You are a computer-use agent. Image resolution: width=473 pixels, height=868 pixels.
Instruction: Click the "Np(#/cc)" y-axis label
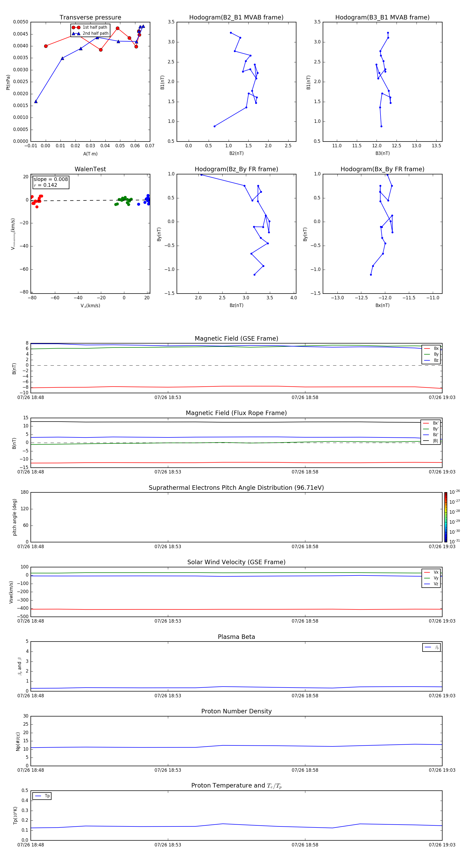[18, 741]
